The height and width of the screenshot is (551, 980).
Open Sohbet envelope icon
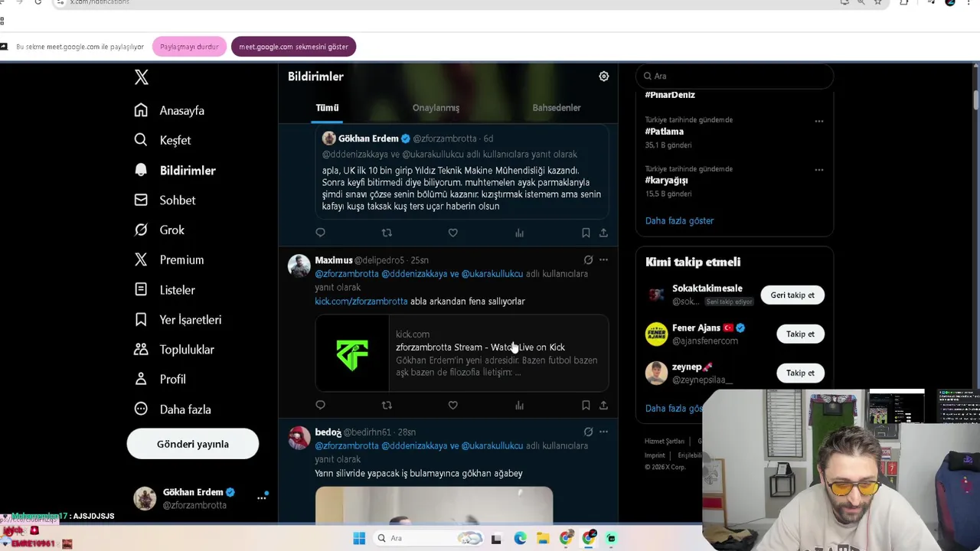[141, 200]
